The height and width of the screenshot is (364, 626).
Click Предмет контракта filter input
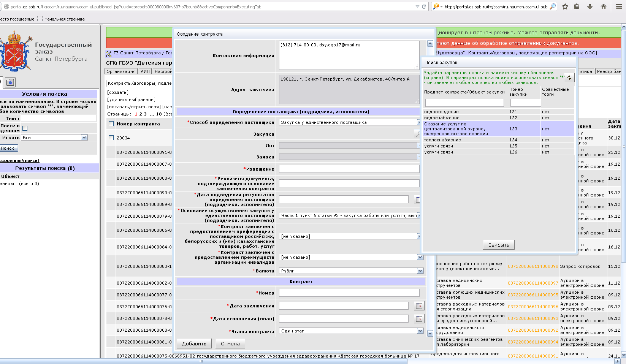(464, 103)
